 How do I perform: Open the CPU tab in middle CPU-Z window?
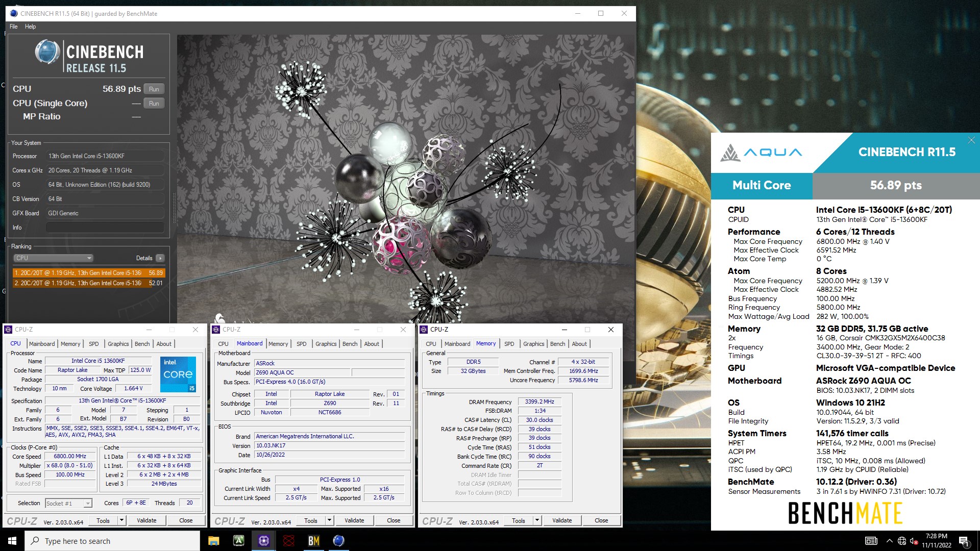pyautogui.click(x=223, y=344)
